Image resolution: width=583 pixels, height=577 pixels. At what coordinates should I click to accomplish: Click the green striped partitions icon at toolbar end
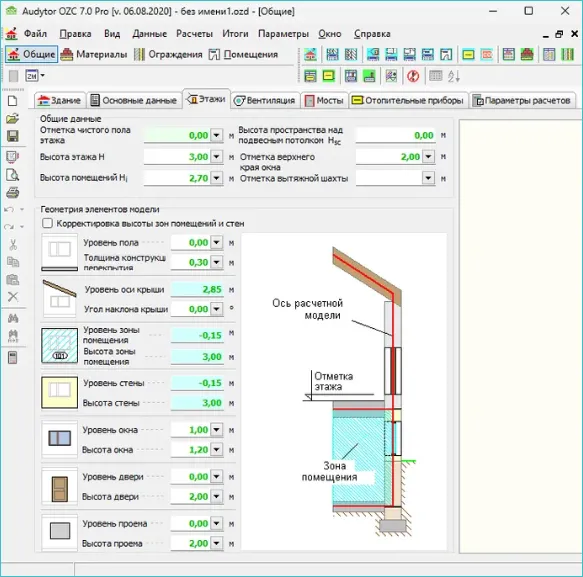pyautogui.click(x=567, y=54)
